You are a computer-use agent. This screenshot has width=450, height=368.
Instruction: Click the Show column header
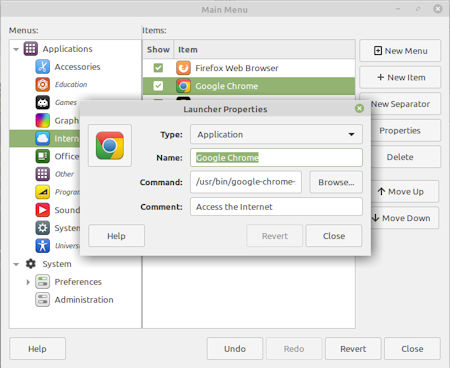(158, 50)
